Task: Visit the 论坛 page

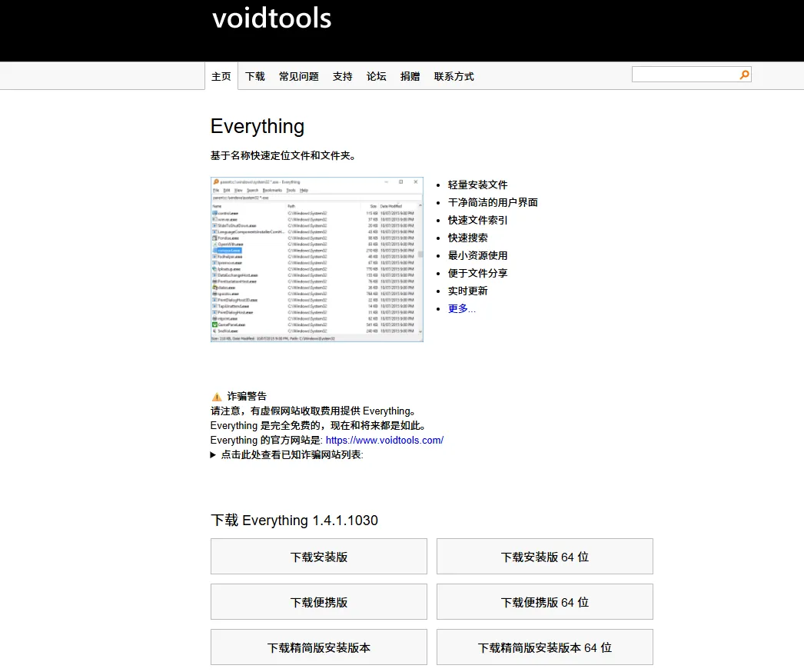Action: 377,77
